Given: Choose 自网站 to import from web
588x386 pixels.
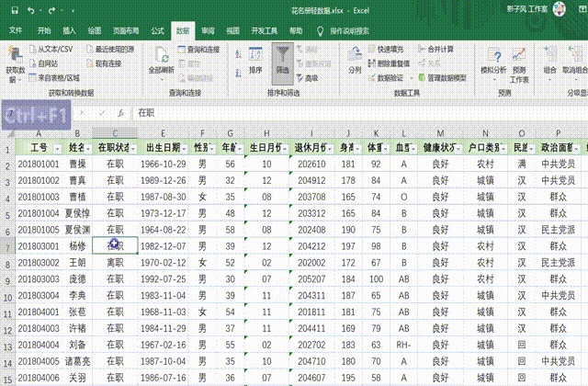Looking at the screenshot, I should pyautogui.click(x=43, y=63).
